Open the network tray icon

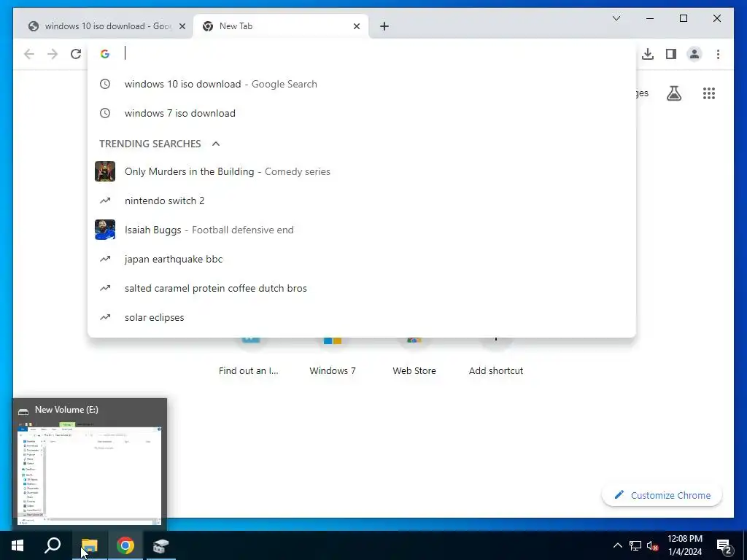click(x=635, y=545)
